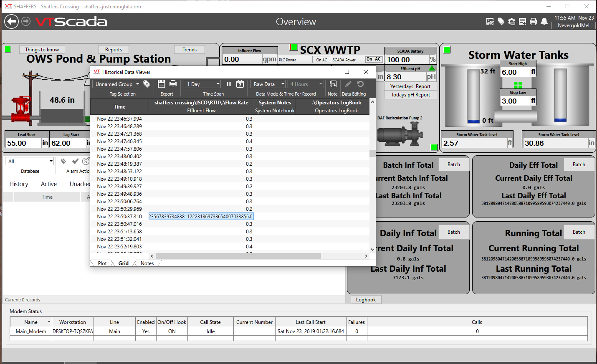Click the tag selector icon beside Unnamed Group

coord(147,84)
